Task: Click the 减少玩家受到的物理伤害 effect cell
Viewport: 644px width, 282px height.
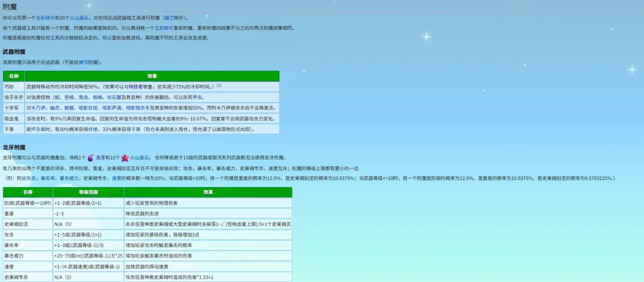Action: [208, 203]
